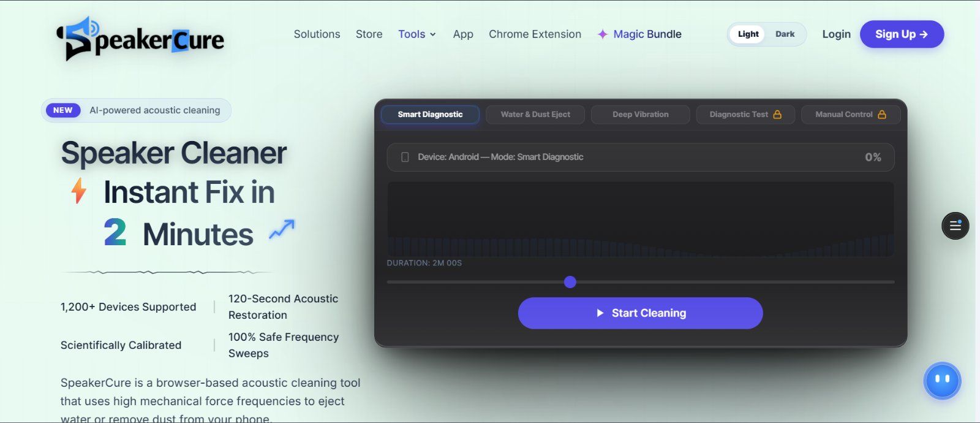Click the phone device icon
Screen dimensions: 980x423
[x=405, y=158]
